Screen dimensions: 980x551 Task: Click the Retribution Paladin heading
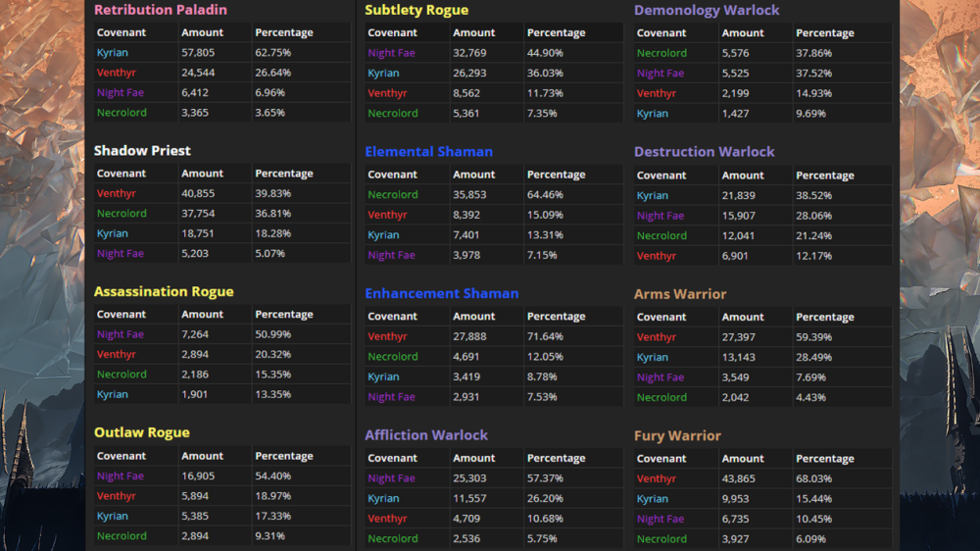coord(160,10)
